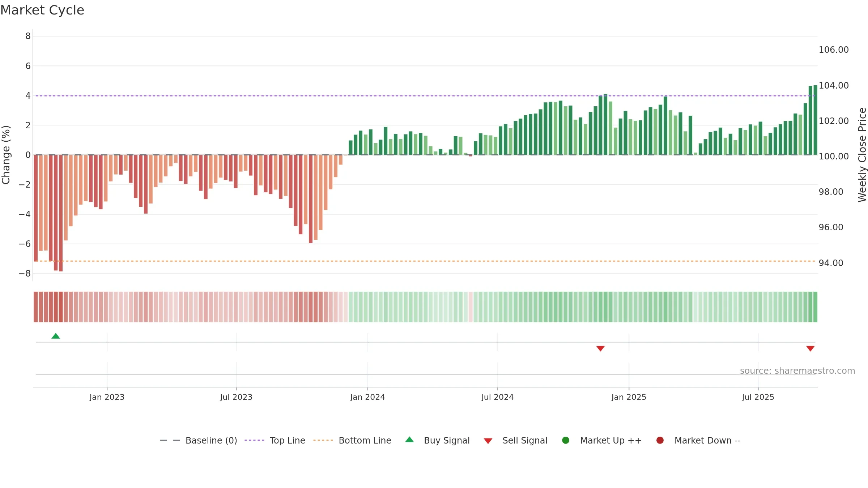This screenshot has height=488, width=868.
Task: Click the Jan 2025 axis label
Action: point(629,397)
